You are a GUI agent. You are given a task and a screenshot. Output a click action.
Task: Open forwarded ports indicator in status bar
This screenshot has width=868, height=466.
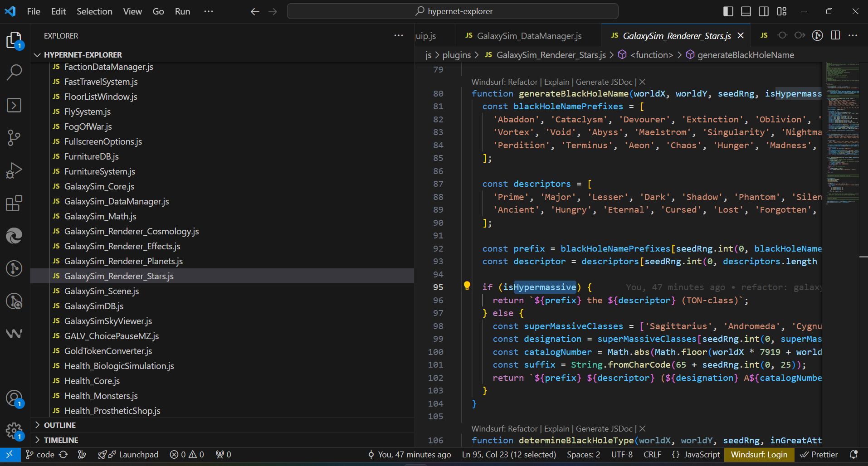coord(224,455)
